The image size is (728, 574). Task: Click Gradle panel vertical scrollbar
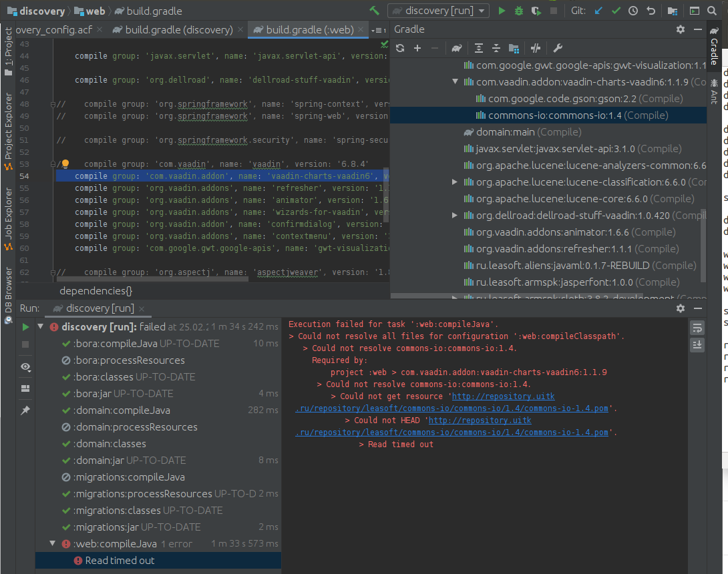[703, 244]
